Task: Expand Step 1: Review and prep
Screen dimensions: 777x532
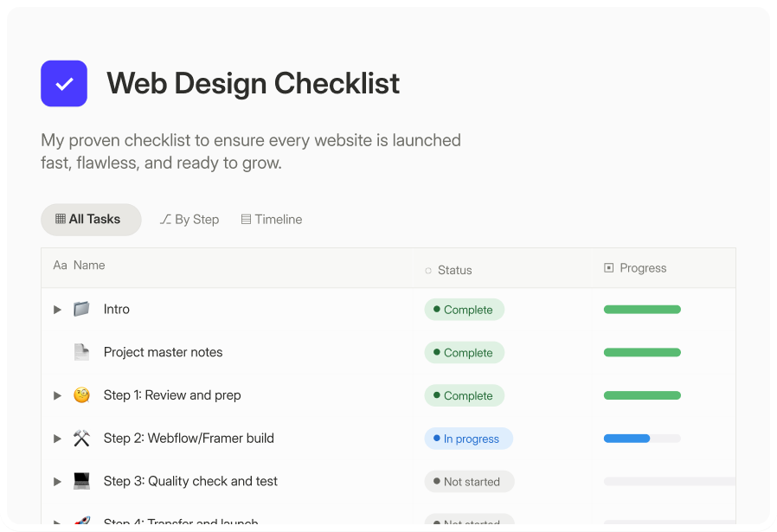Action: [x=57, y=396]
